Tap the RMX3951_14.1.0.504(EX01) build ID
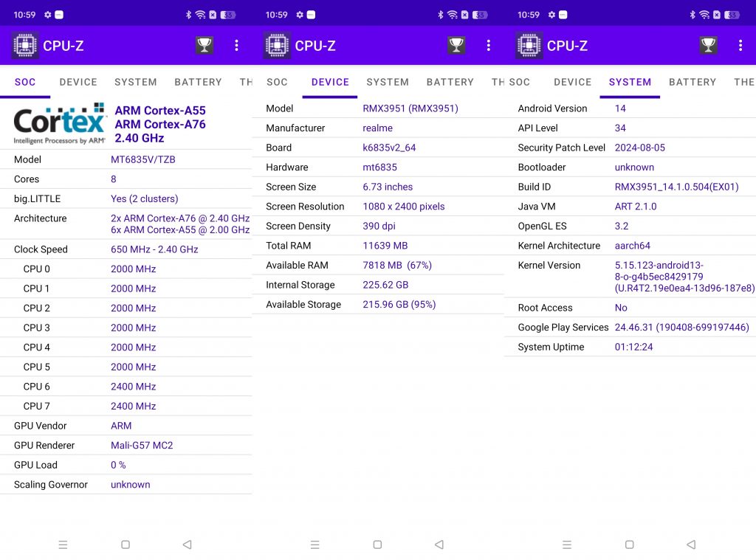This screenshot has height=560, width=756. pos(676,187)
